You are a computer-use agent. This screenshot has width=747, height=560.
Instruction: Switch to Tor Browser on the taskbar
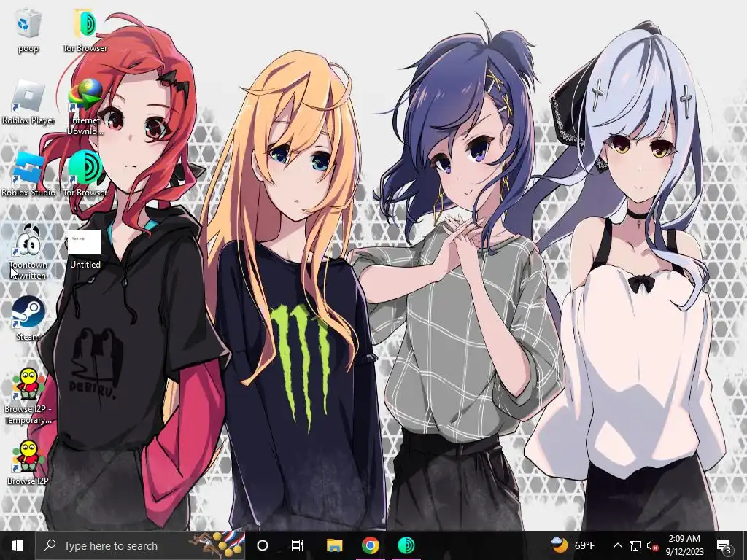pos(406,545)
